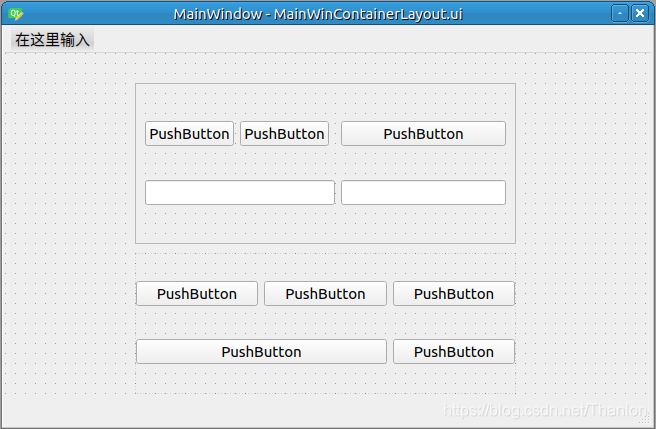Click the Qt logo icon in title bar
Image resolution: width=656 pixels, height=429 pixels.
(14, 14)
